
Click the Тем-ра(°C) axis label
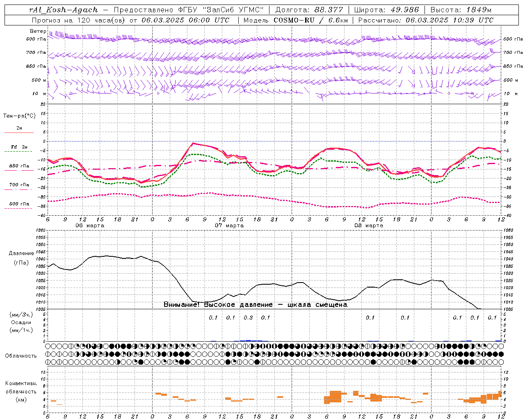(x=19, y=116)
